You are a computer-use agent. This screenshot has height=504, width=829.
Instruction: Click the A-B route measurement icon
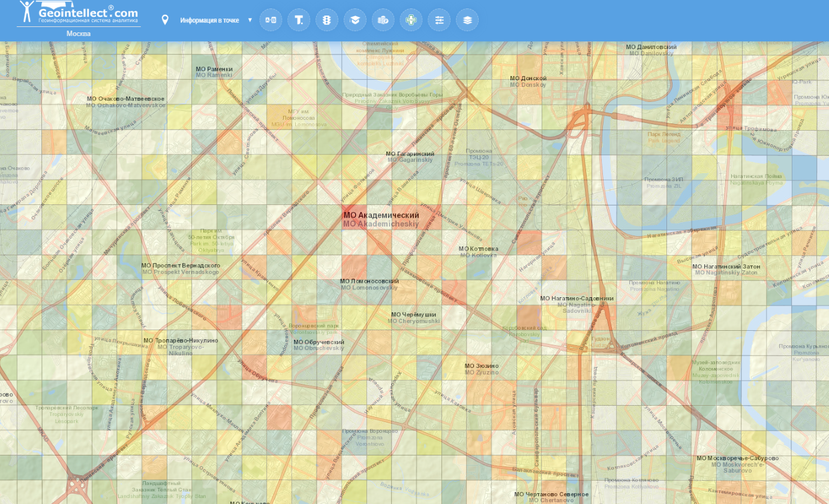pyautogui.click(x=271, y=20)
